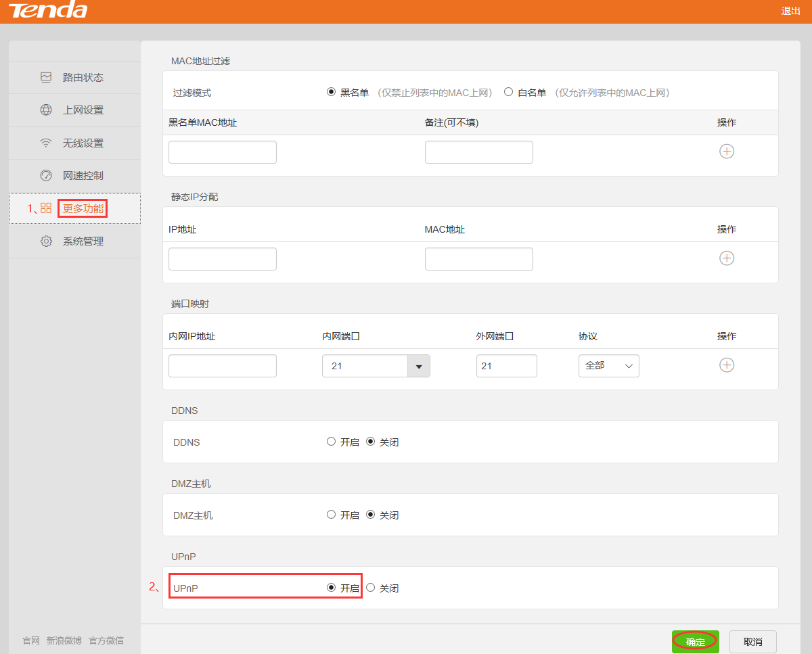Viewport: 812px width, 654px height.
Task: Click the grid icon next to 更多功能
Action: [46, 208]
